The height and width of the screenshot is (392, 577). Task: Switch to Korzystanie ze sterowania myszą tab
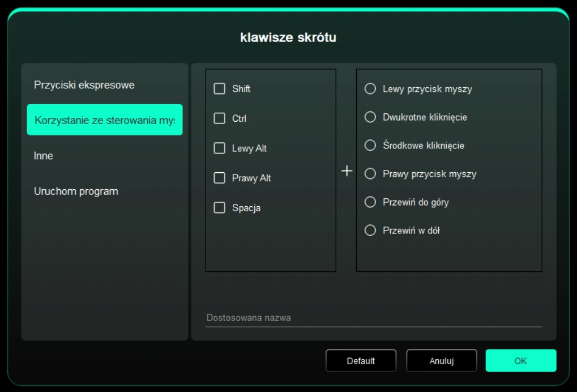pyautogui.click(x=105, y=120)
